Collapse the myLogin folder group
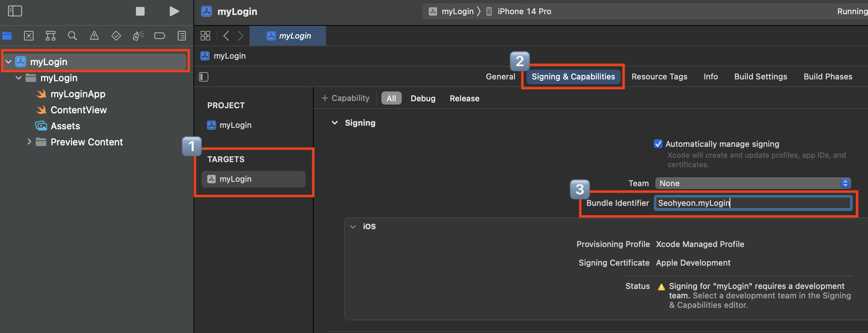 (x=19, y=78)
